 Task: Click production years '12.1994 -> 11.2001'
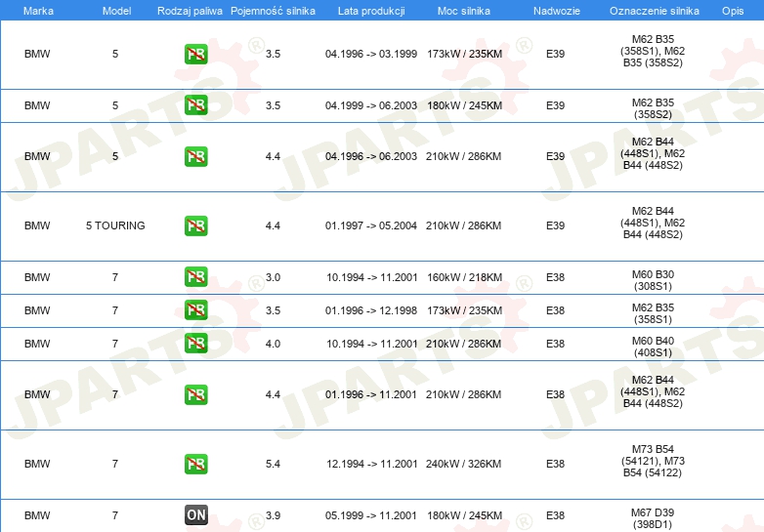(372, 464)
